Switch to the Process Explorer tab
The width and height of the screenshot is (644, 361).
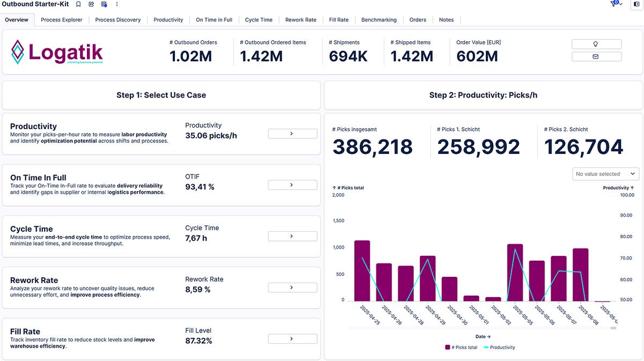62,20
